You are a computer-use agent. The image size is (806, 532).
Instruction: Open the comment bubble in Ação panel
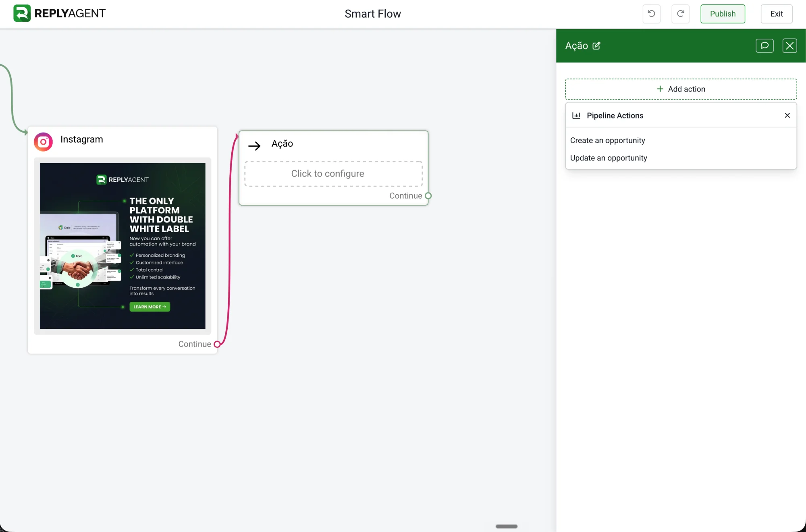point(764,46)
